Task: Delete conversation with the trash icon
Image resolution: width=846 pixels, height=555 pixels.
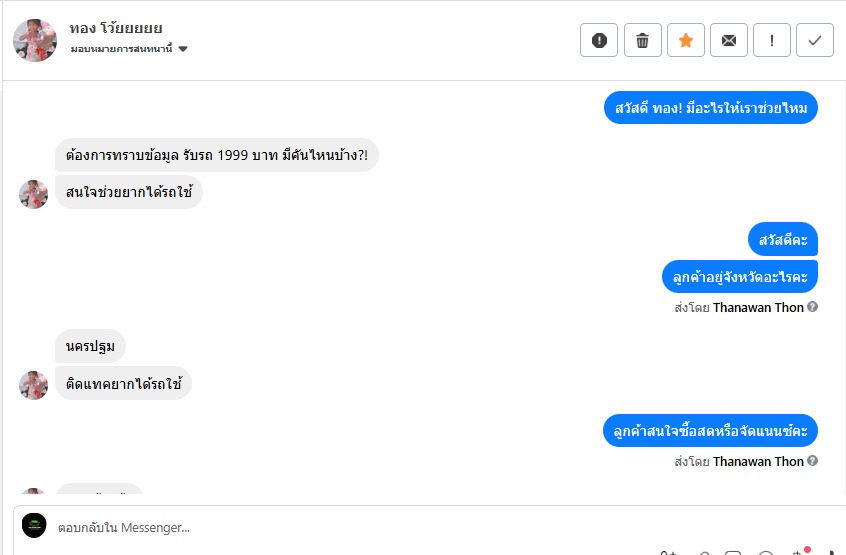Action: [642, 40]
